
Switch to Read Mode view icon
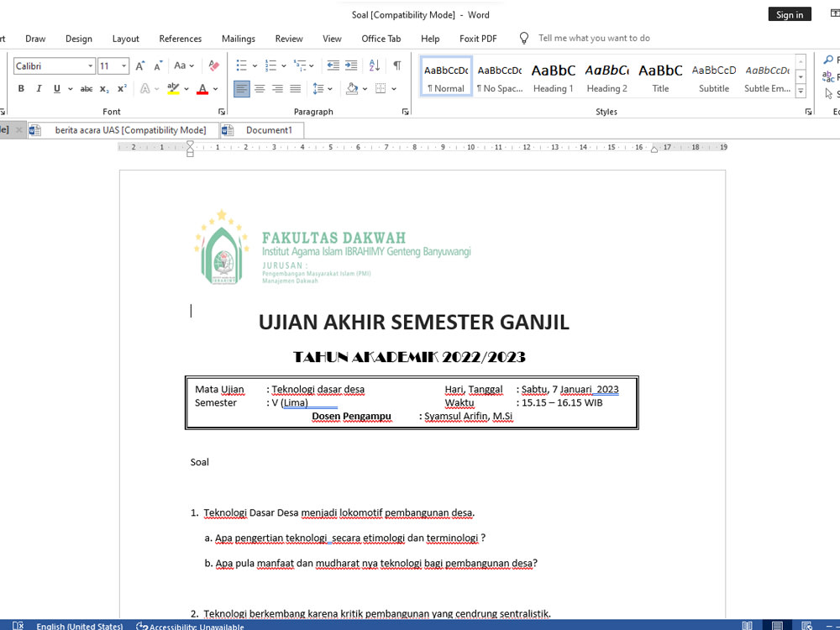click(748, 625)
